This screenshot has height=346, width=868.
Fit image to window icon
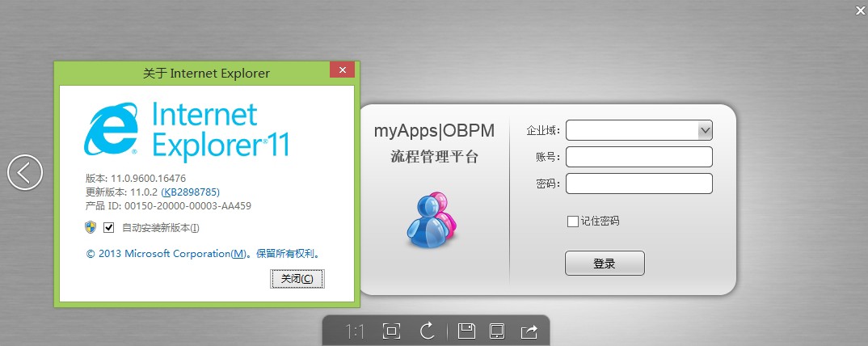391,331
